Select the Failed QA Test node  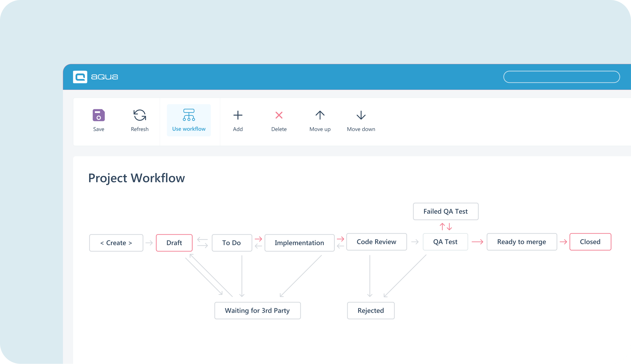click(x=445, y=211)
